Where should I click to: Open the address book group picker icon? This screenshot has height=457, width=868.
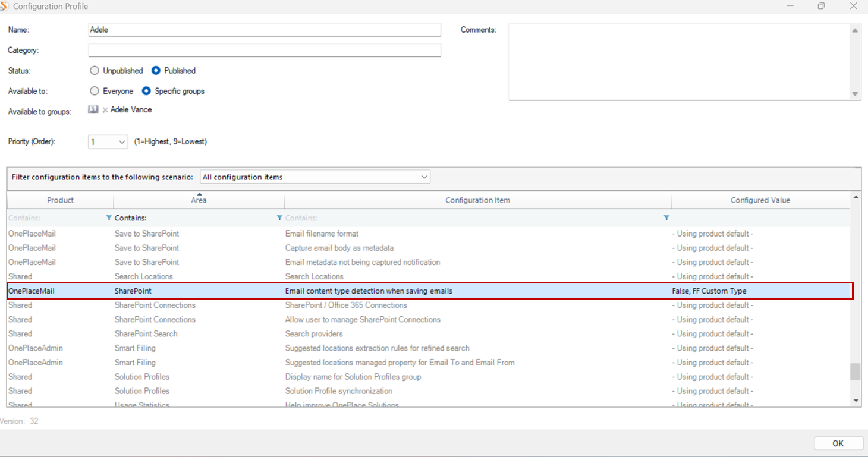93,109
